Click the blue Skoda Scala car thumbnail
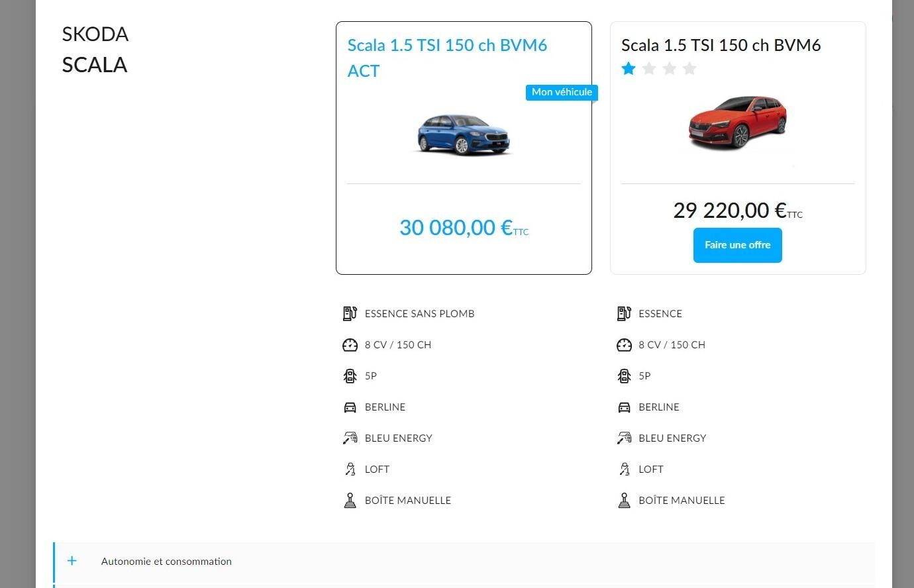The height and width of the screenshot is (588, 914). click(464, 134)
